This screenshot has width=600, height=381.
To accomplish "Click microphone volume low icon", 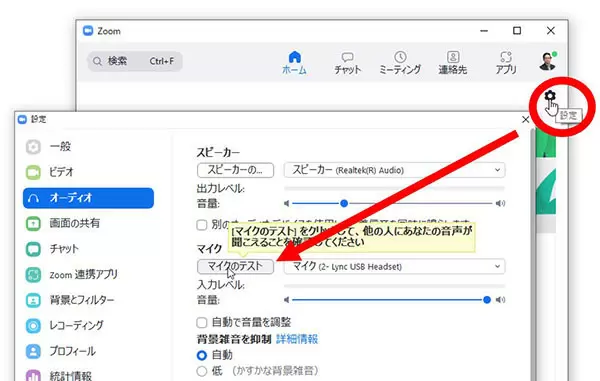I will point(286,300).
